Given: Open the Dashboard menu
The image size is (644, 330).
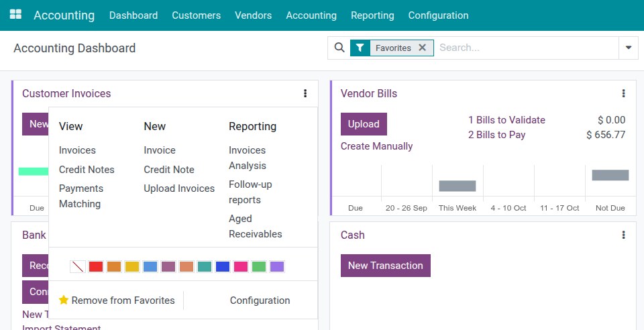Looking at the screenshot, I should click(x=133, y=15).
